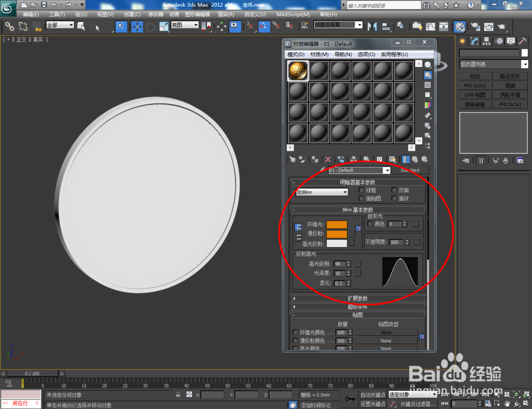The width and height of the screenshot is (532, 409).
Task: Switch to the Hierarchy panel icon
Action: point(486,40)
